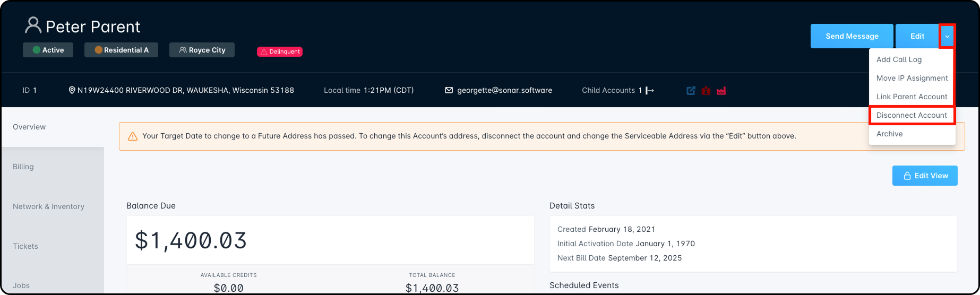Click the red factory icon

coord(721,91)
